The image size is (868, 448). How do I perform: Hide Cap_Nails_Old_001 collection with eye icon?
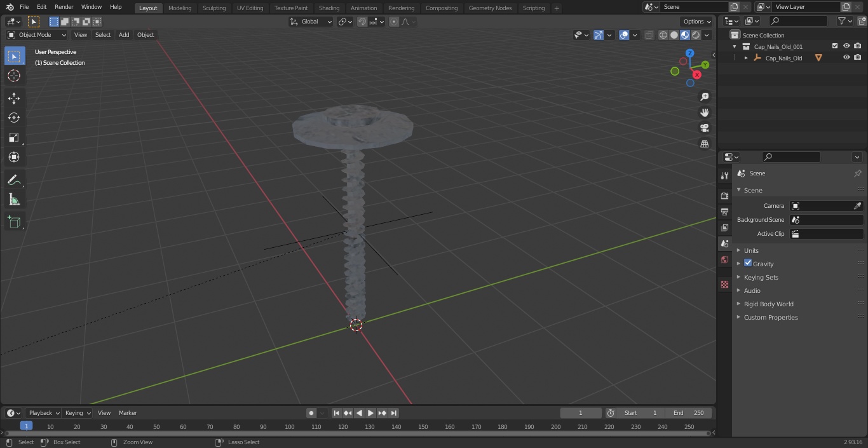846,46
